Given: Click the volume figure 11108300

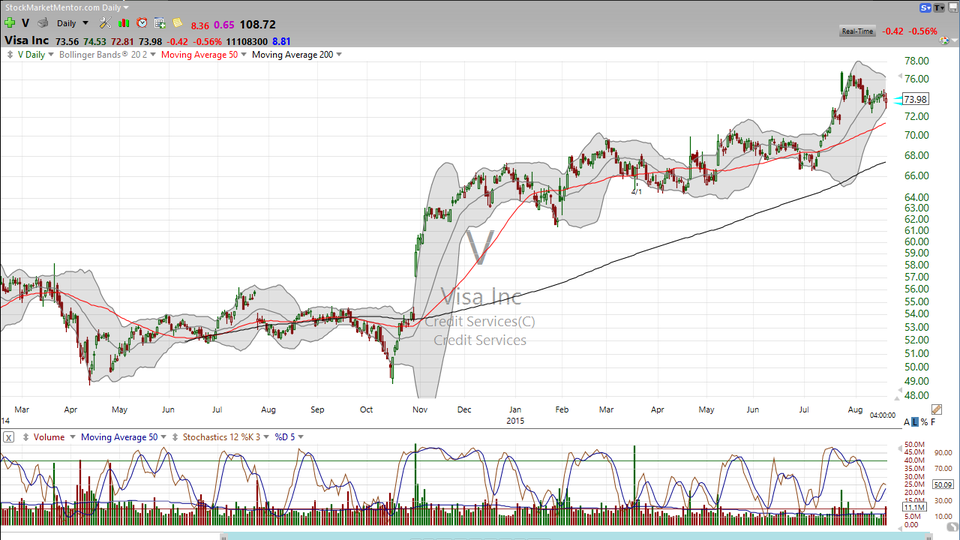Looking at the screenshot, I should (x=247, y=42).
